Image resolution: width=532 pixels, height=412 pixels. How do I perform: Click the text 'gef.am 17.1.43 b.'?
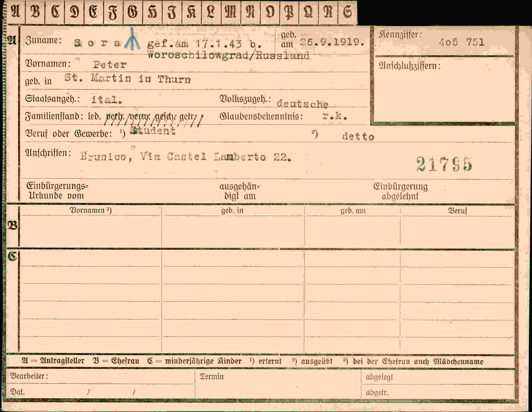click(205, 44)
